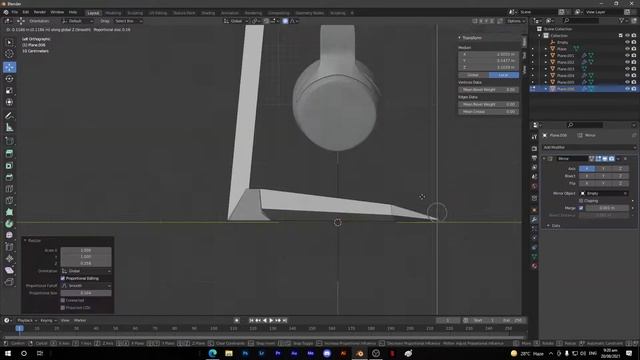Select the Move tool
This screenshot has width=640, height=360.
(x=9, y=67)
